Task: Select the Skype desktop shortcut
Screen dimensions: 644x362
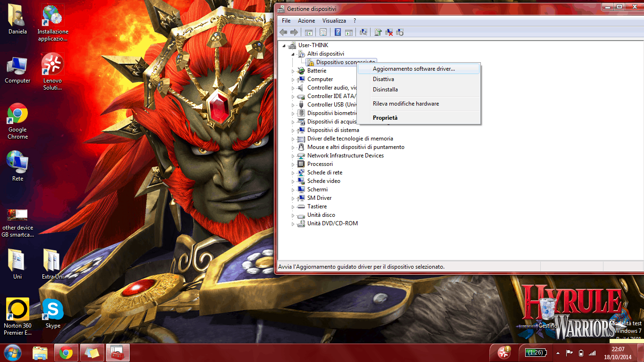Action: 53,313
